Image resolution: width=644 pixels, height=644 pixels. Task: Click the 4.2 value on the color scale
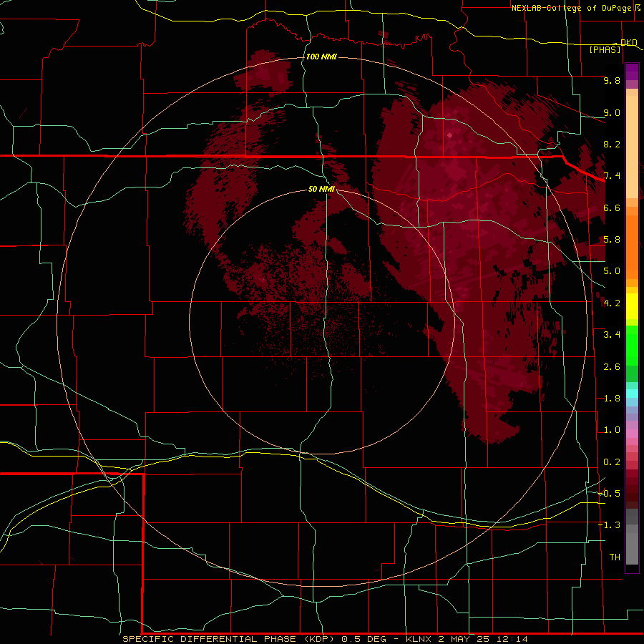click(612, 303)
